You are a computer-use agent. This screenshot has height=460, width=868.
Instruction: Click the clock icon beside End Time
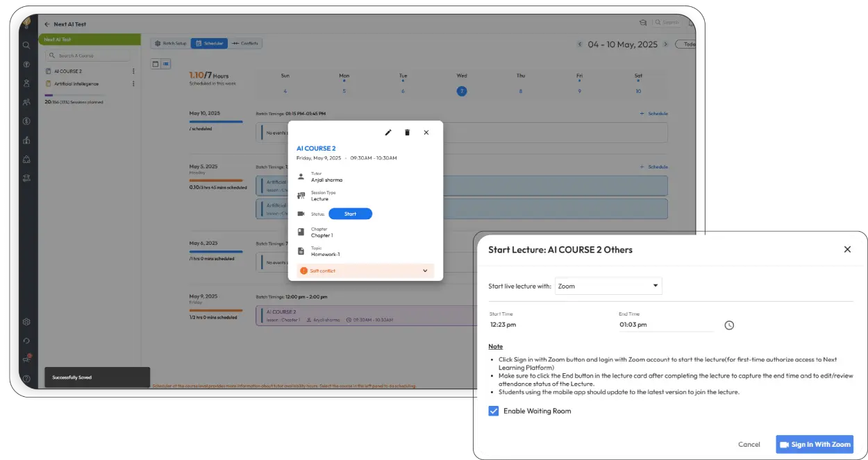[729, 325]
